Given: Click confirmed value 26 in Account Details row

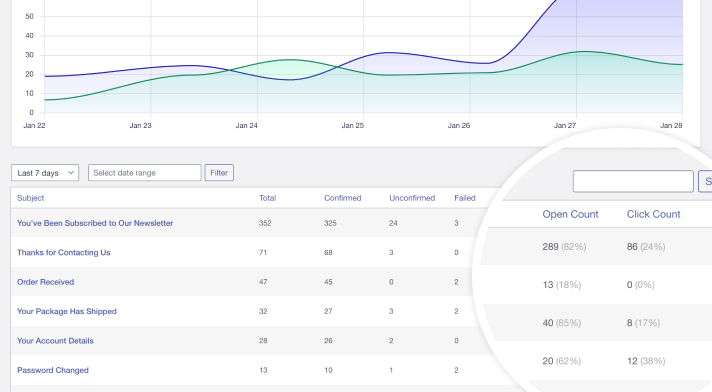Looking at the screenshot, I should [328, 341].
